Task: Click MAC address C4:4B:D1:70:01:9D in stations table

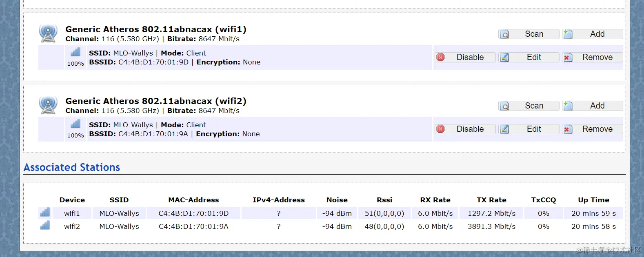Action: 193,213
